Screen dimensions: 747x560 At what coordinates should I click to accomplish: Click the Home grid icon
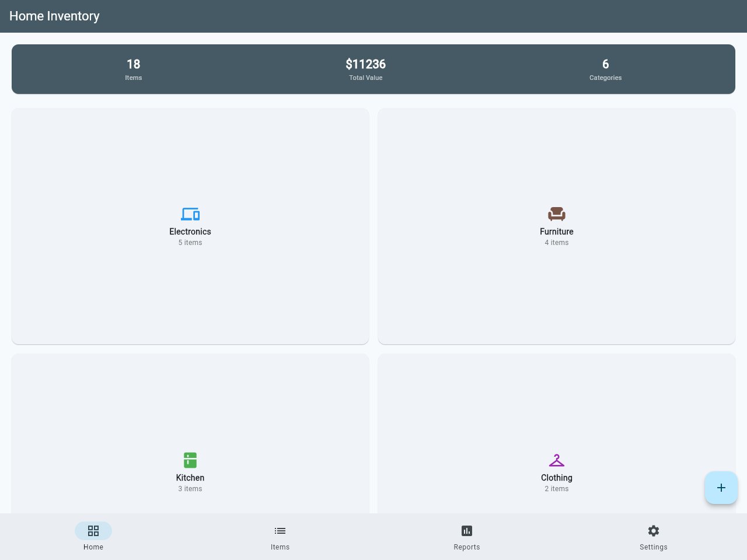click(93, 531)
